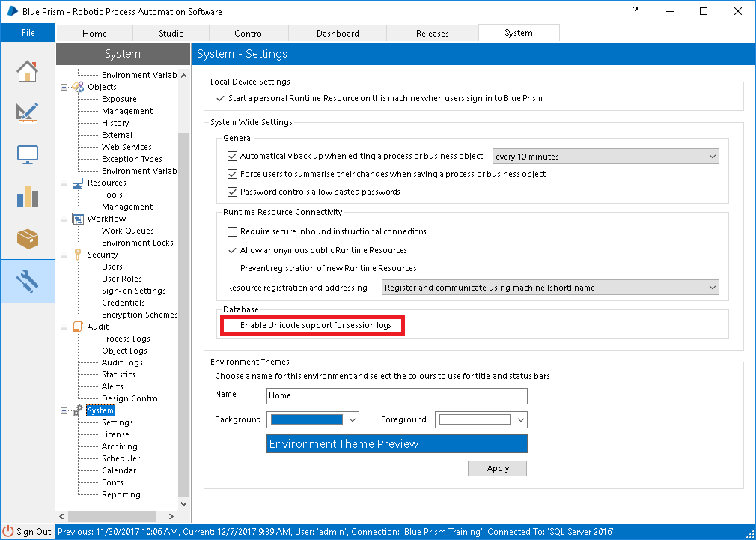
Task: Open Dashboard bar chart sidebar icon
Action: tap(27, 196)
